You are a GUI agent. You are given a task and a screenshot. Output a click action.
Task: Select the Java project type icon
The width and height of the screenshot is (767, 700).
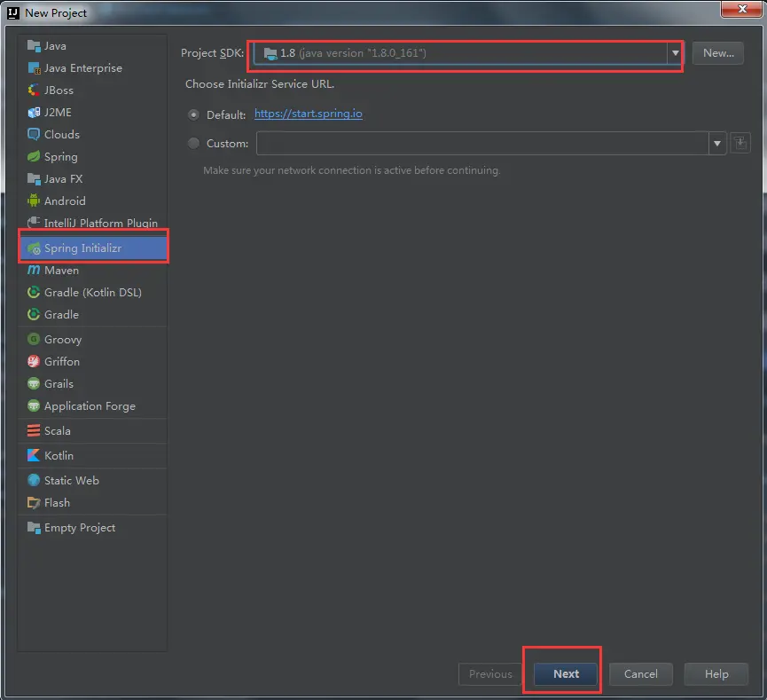click(34, 46)
